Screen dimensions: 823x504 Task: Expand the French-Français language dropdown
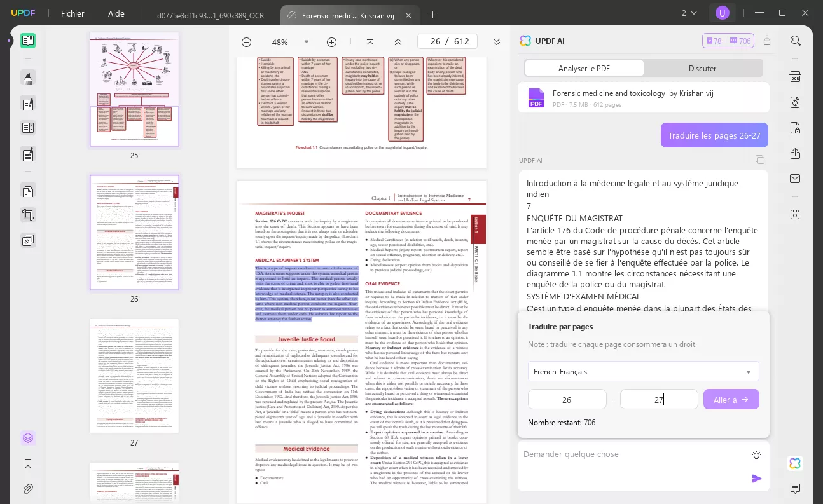(643, 371)
